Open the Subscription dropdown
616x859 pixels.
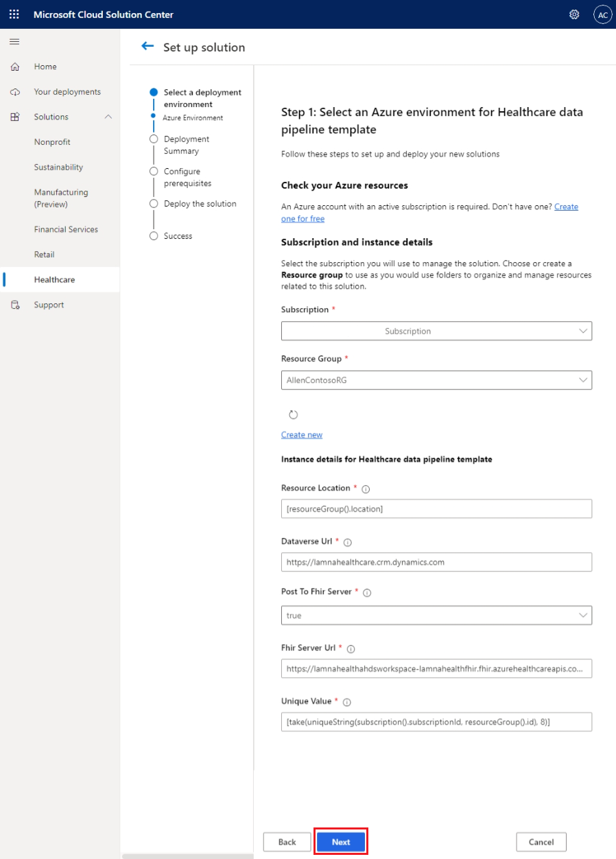tap(436, 331)
